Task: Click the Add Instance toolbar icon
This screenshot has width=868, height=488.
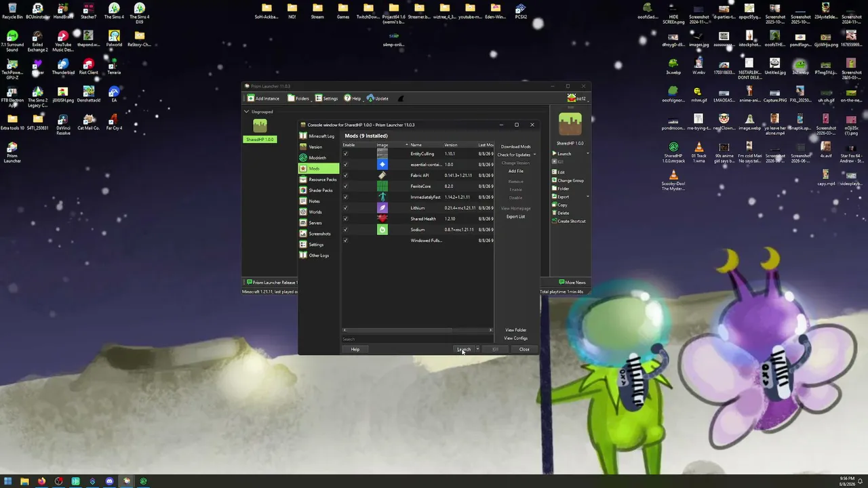Action: click(x=251, y=98)
